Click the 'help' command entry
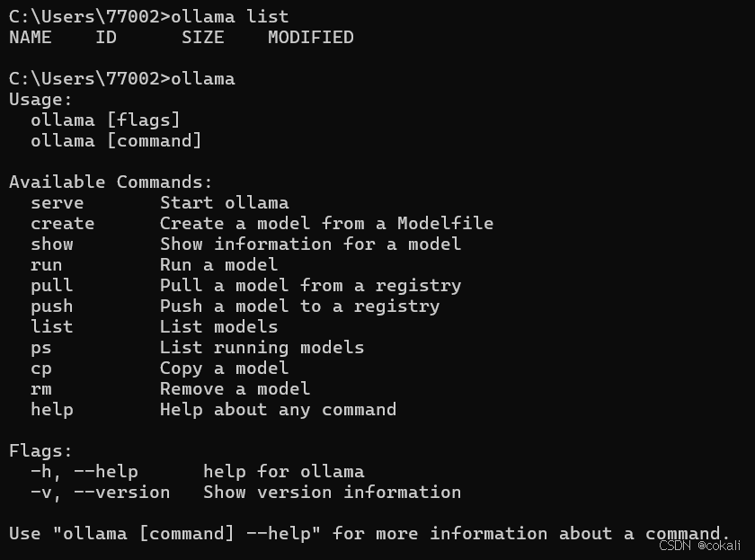This screenshot has width=755, height=560. click(52, 410)
